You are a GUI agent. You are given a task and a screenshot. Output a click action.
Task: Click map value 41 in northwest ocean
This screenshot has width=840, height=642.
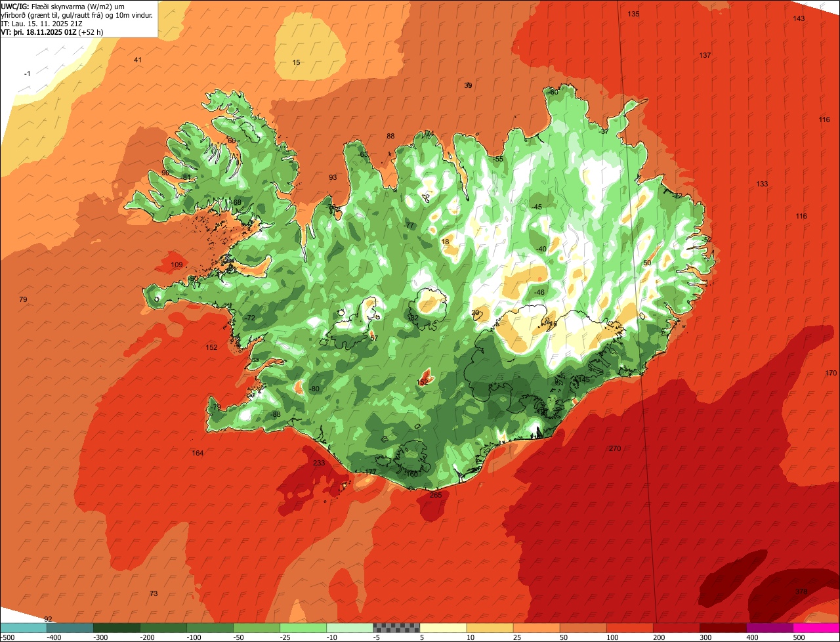(x=138, y=60)
